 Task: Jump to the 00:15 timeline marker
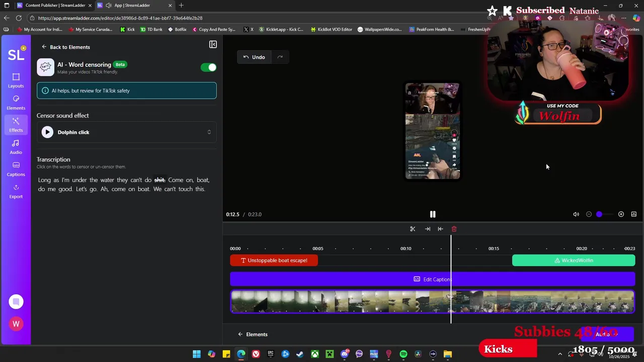coord(494,248)
